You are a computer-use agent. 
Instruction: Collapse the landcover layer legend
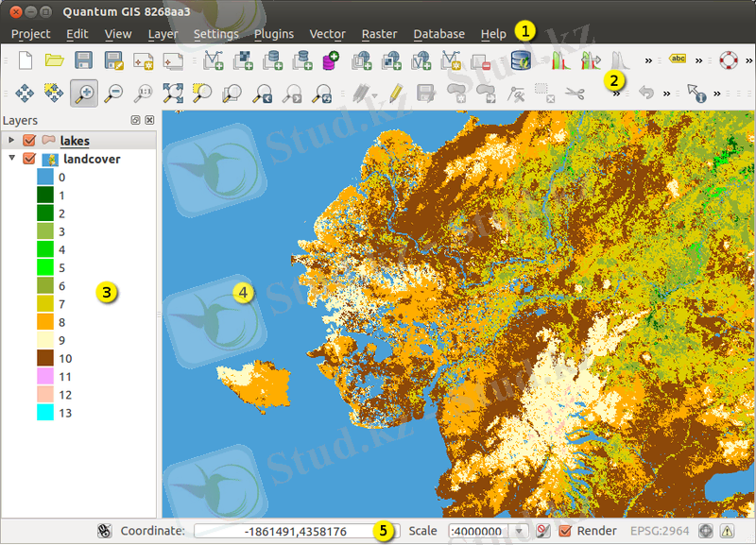pos(11,159)
